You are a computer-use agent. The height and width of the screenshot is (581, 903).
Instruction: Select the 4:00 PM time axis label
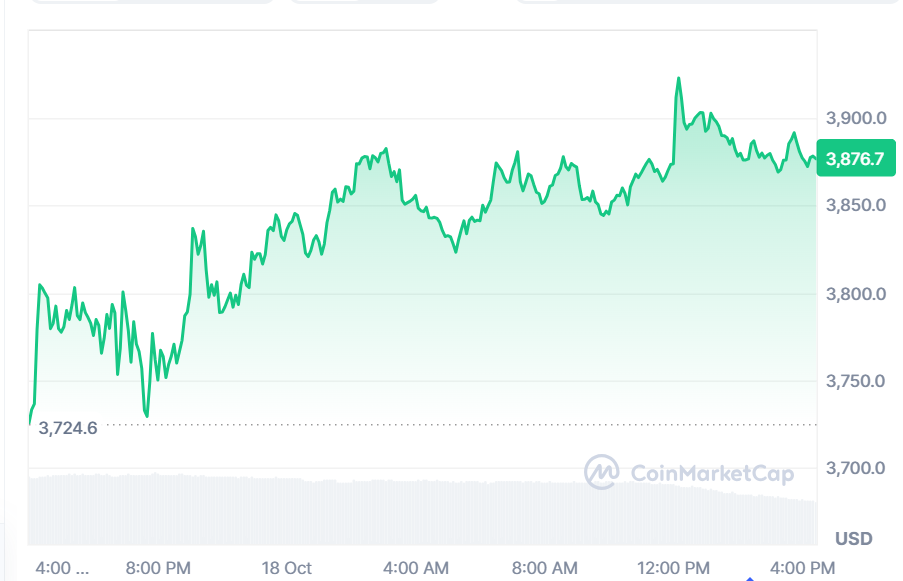pyautogui.click(x=802, y=568)
